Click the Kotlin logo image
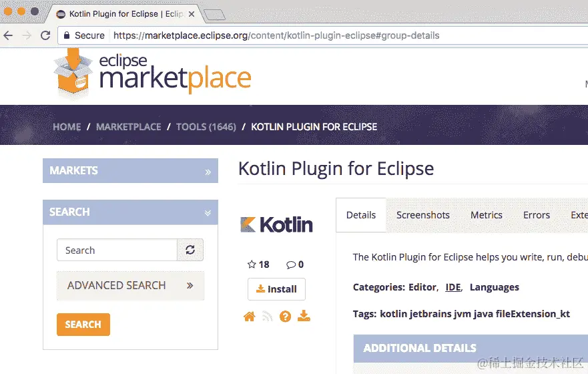Viewport: 588px width, 374px height. [276, 224]
